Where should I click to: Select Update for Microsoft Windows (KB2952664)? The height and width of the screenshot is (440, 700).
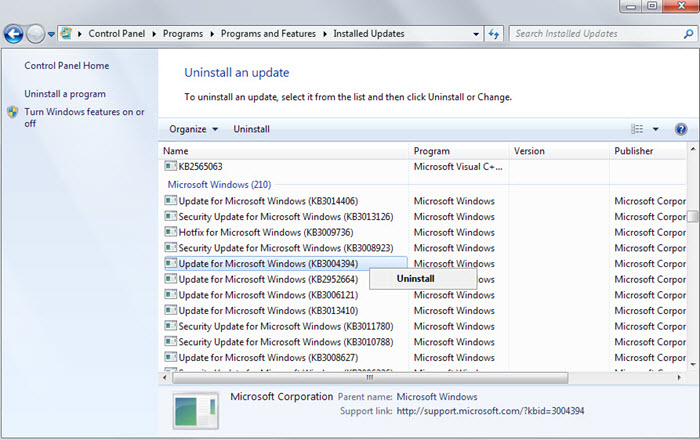pos(268,279)
